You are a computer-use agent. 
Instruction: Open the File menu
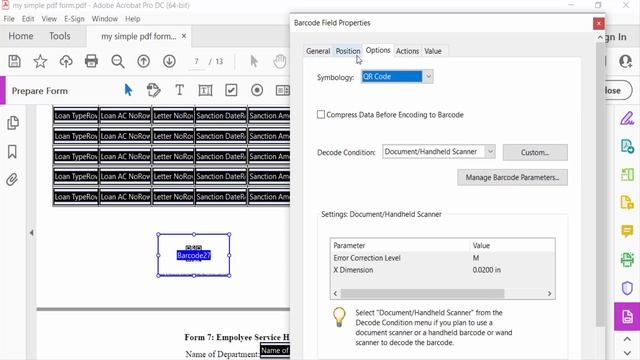pyautogui.click(x=9, y=19)
